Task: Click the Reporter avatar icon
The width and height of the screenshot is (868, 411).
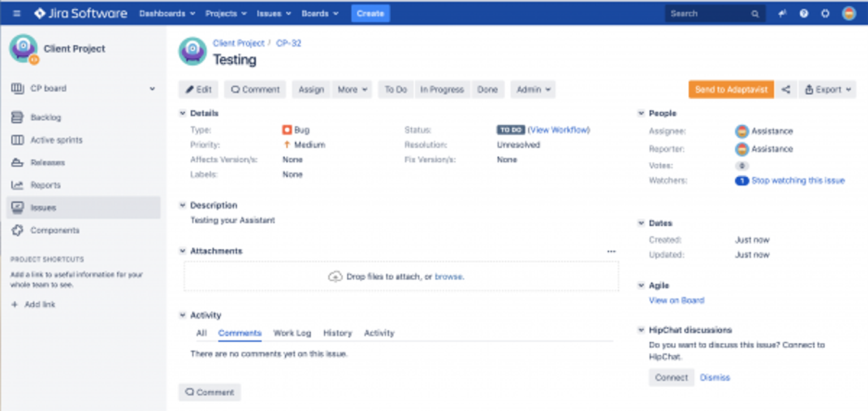Action: (x=742, y=149)
